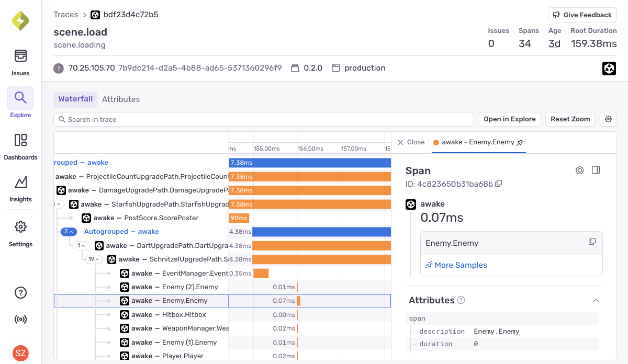Collapse the Attributes section

pyautogui.click(x=595, y=301)
